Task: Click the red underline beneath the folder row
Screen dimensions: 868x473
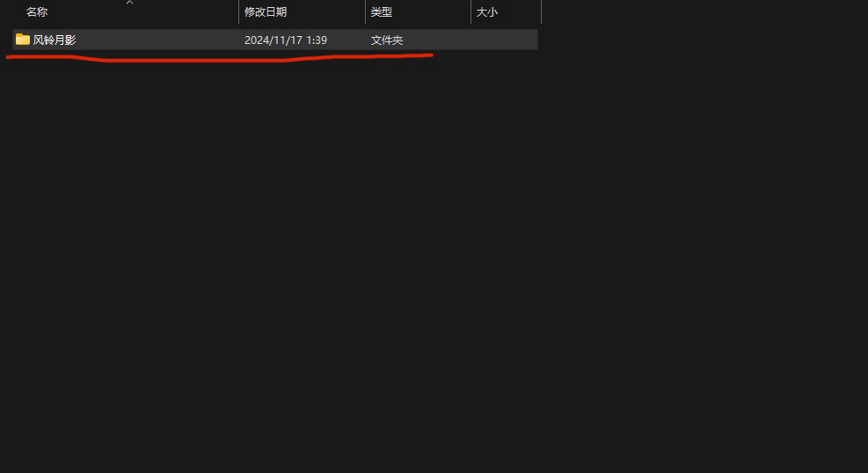Action: 219,58
